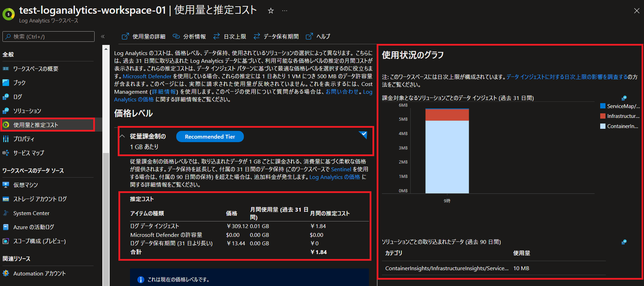Favorite the page with the star icon
The height and width of the screenshot is (286, 644).
[270, 11]
